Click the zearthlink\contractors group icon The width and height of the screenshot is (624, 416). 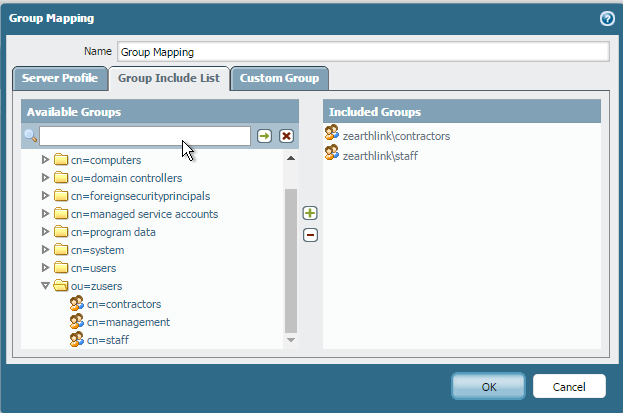tap(332, 133)
